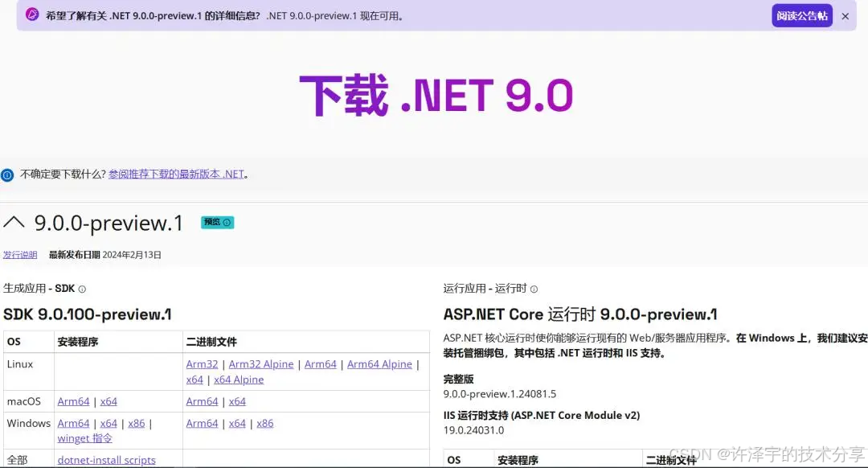Click the 阅读公告帖 button
This screenshot has height=468, width=868.
point(801,15)
